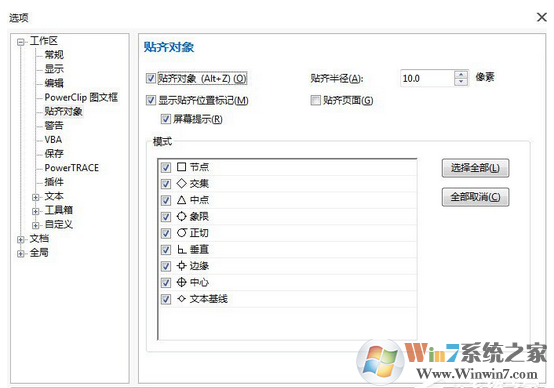
Task: Click the 文档 tree label
Action: 39,239
